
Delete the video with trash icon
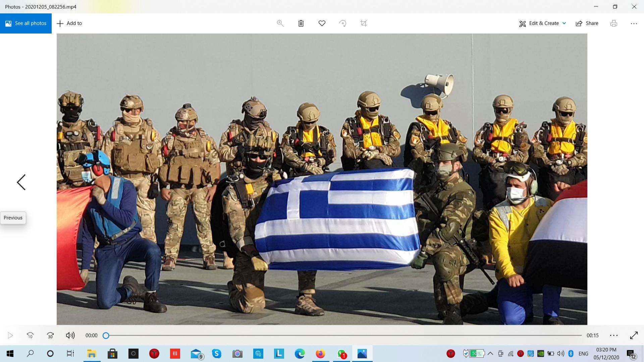coord(301,23)
